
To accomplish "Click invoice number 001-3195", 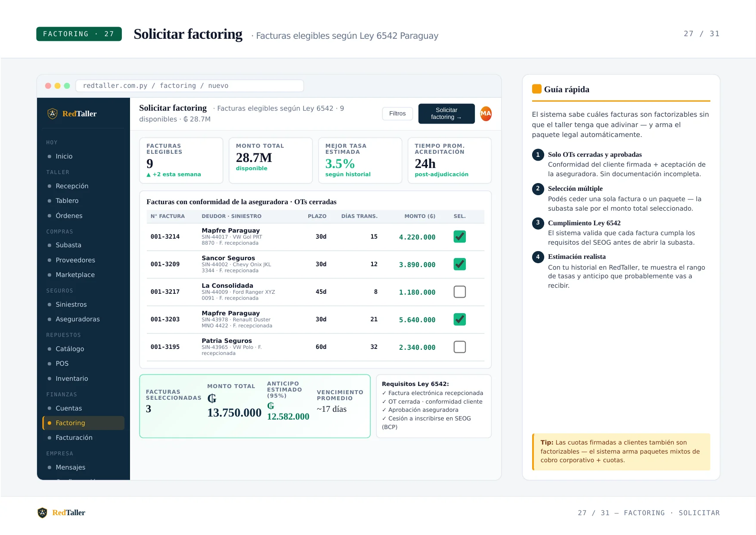I will [x=165, y=347].
